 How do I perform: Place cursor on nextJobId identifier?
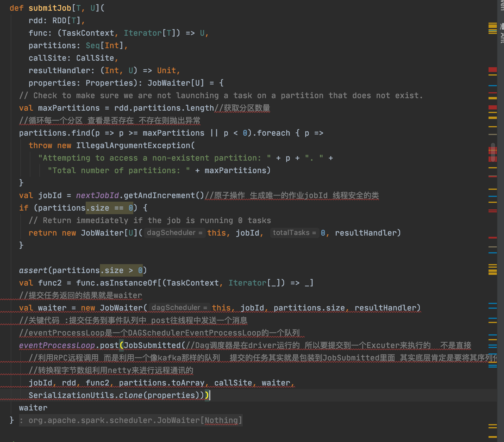click(x=98, y=195)
